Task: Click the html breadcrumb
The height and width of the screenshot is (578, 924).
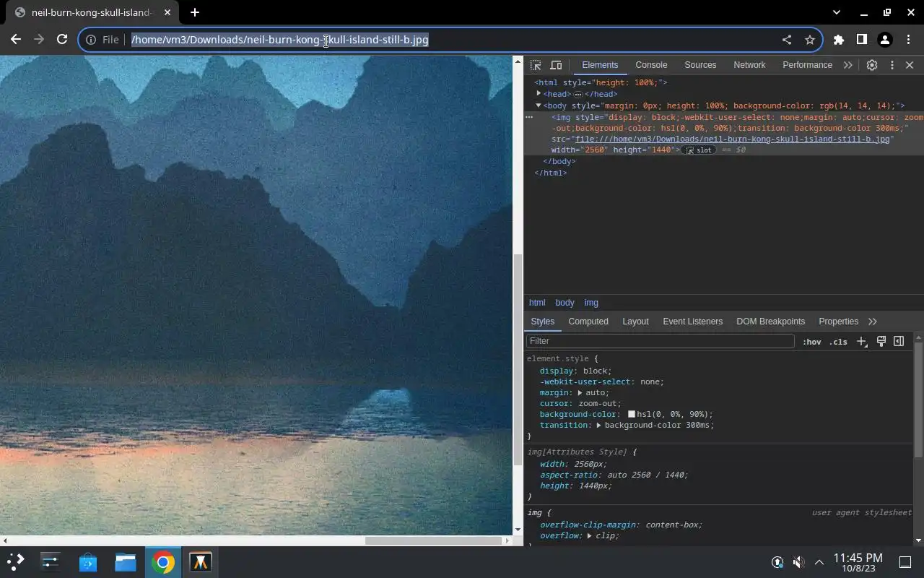Action: point(537,303)
